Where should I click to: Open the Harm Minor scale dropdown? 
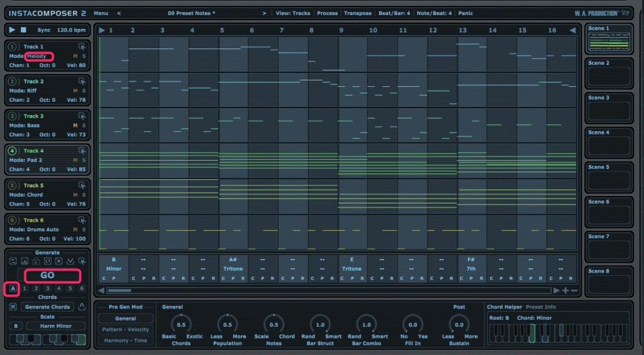pyautogui.click(x=55, y=326)
